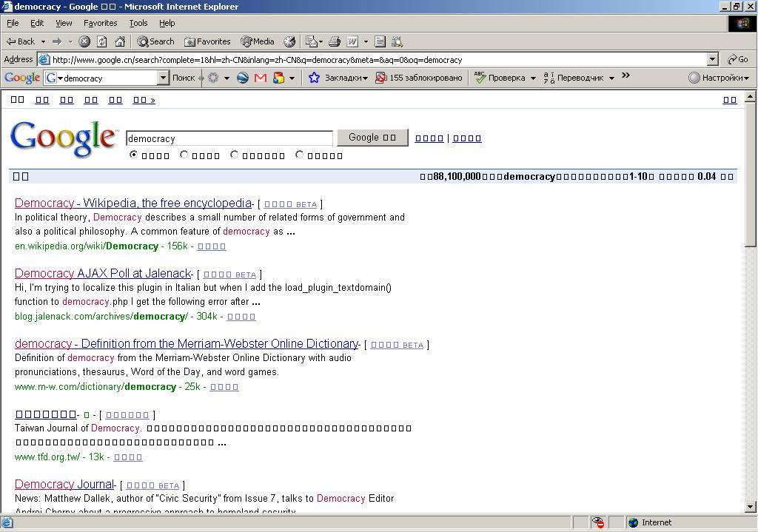Select the second search scope radio button
This screenshot has width=758, height=532.
(184, 155)
